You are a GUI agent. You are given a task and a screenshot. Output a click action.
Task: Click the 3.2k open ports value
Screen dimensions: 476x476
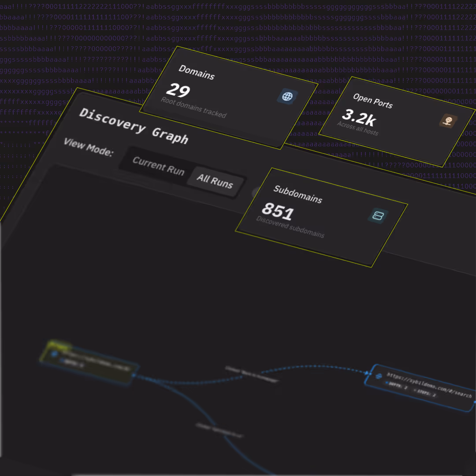point(359,118)
